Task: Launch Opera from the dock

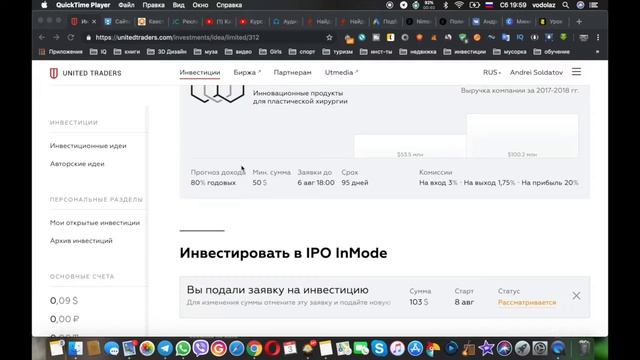Action: point(272,349)
